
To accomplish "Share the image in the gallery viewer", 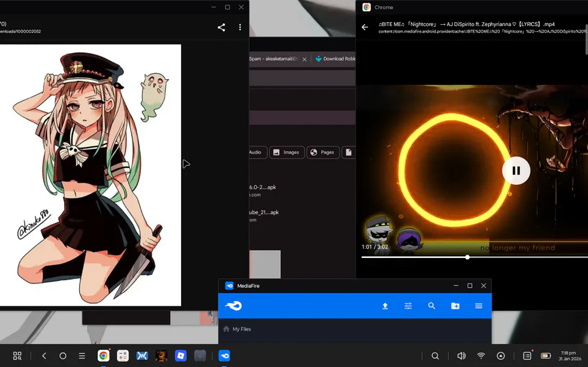I will pos(221,27).
